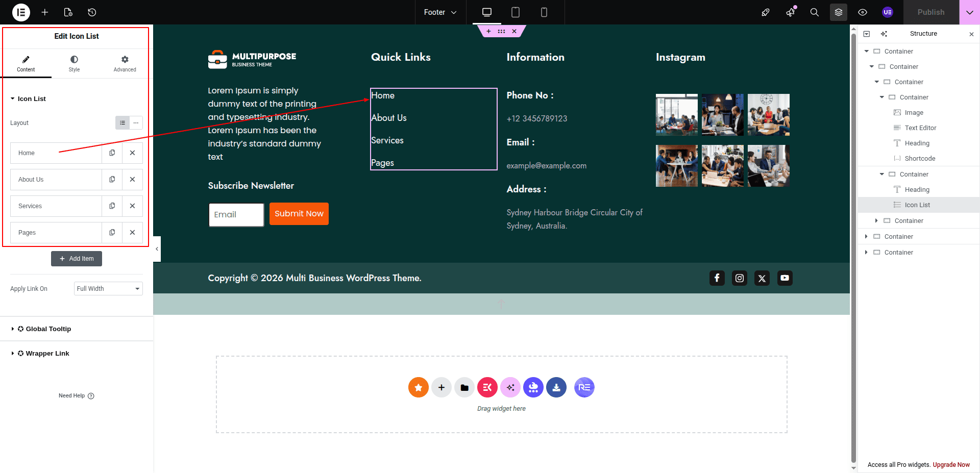Remove the Home list item
This screenshot has height=473, width=980.
coord(132,153)
